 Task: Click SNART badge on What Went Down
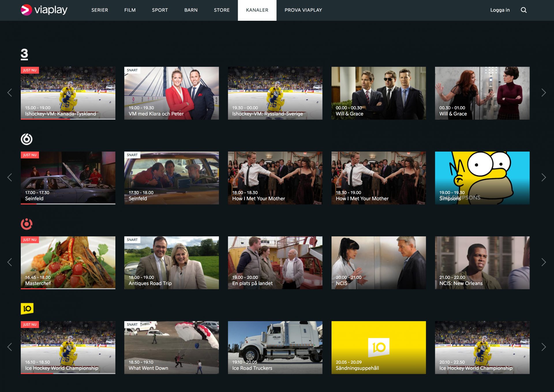(132, 324)
